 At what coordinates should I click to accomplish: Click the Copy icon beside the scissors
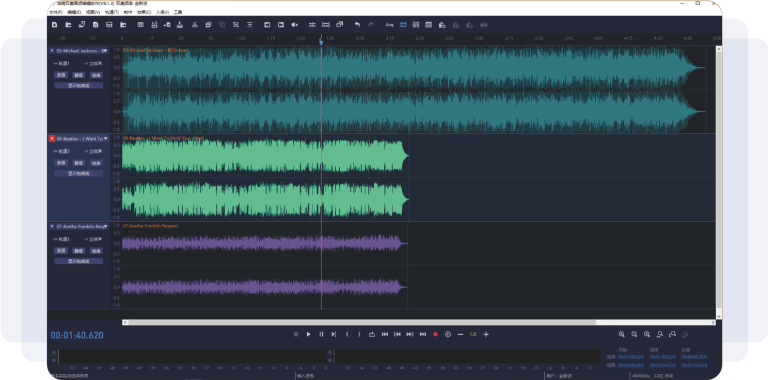pos(208,24)
